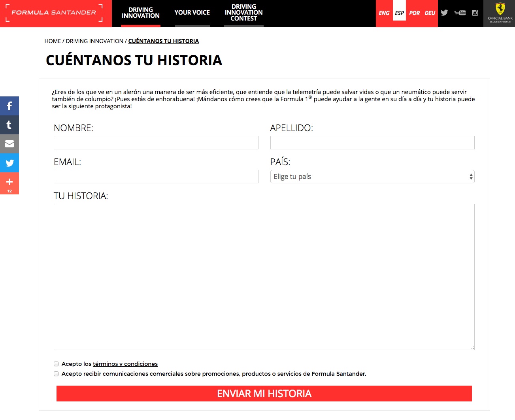The width and height of the screenshot is (515, 420).
Task: Switch language to ENG
Action: click(x=384, y=13)
